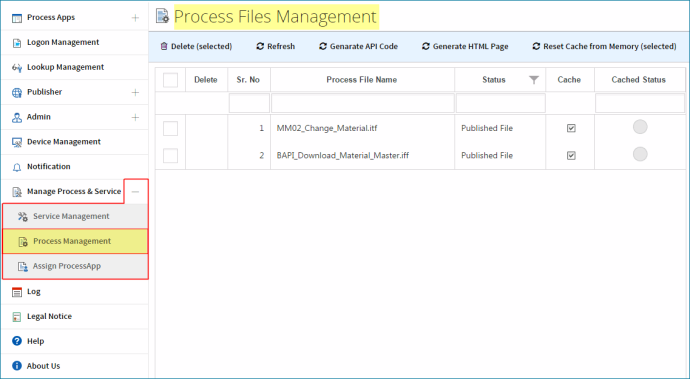This screenshot has width=690, height=379.
Task: Click Cached Status indicator for MM02_Change_Material.itf
Action: click(x=640, y=127)
